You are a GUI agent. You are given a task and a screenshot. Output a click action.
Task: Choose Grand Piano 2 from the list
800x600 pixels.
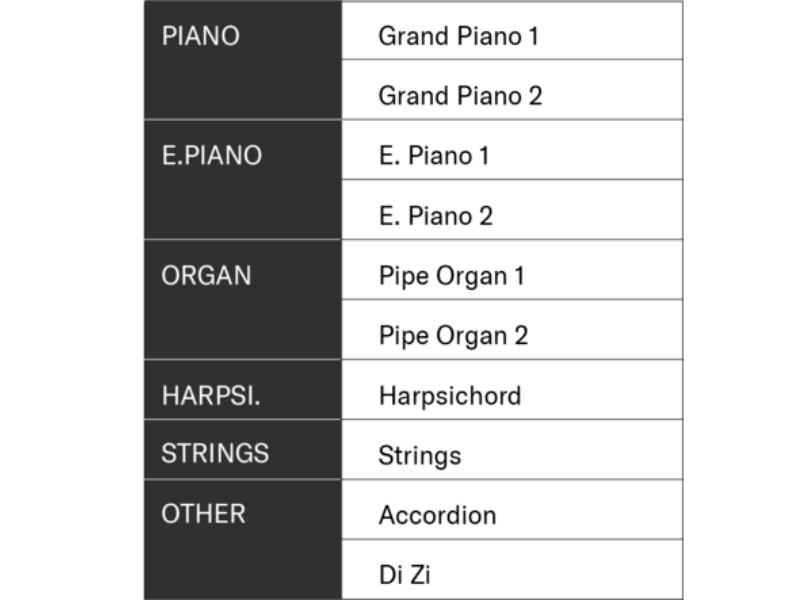(460, 96)
